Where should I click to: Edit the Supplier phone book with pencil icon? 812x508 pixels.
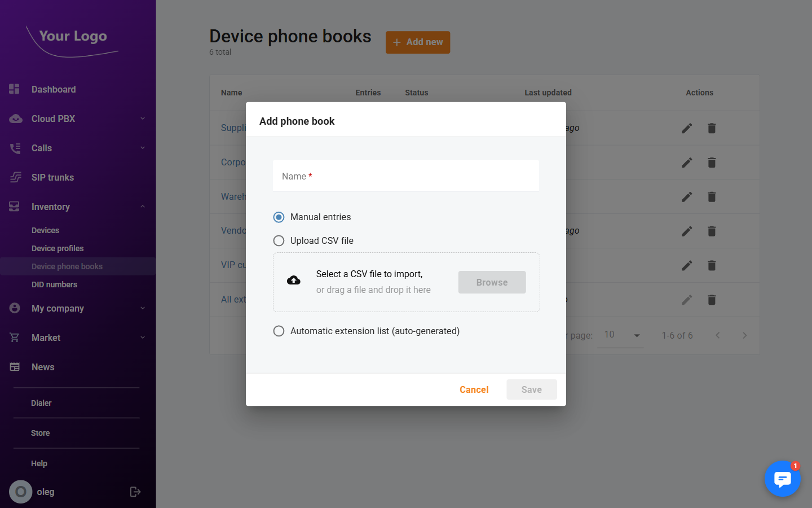tap(687, 128)
